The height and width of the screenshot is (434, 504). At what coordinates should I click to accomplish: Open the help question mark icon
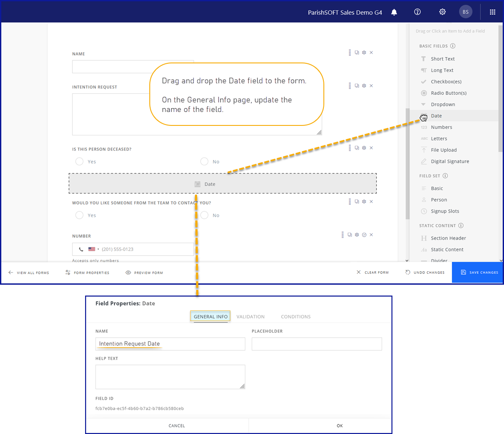418,12
